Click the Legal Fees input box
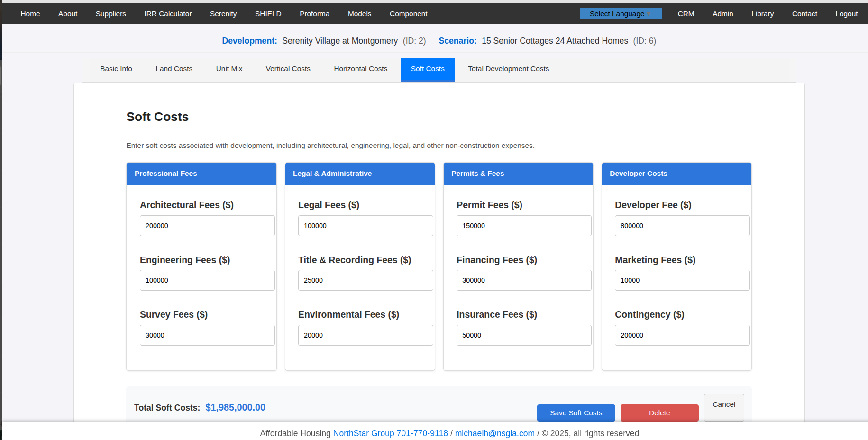 click(365, 226)
